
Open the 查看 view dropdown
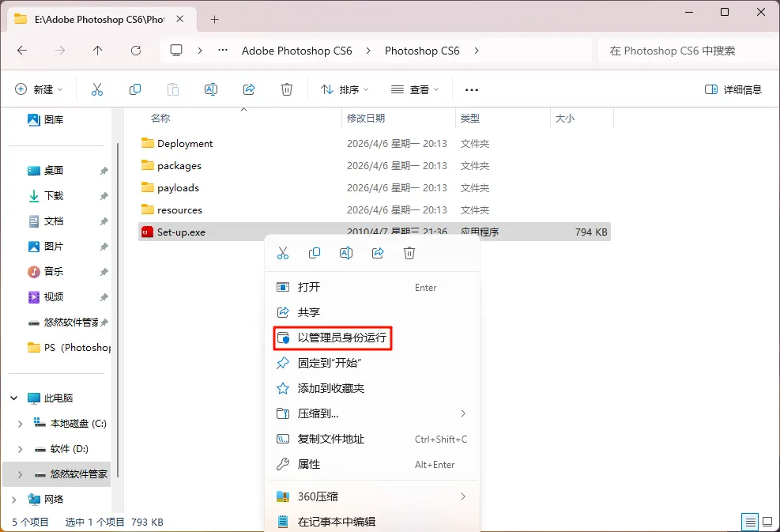tap(415, 89)
